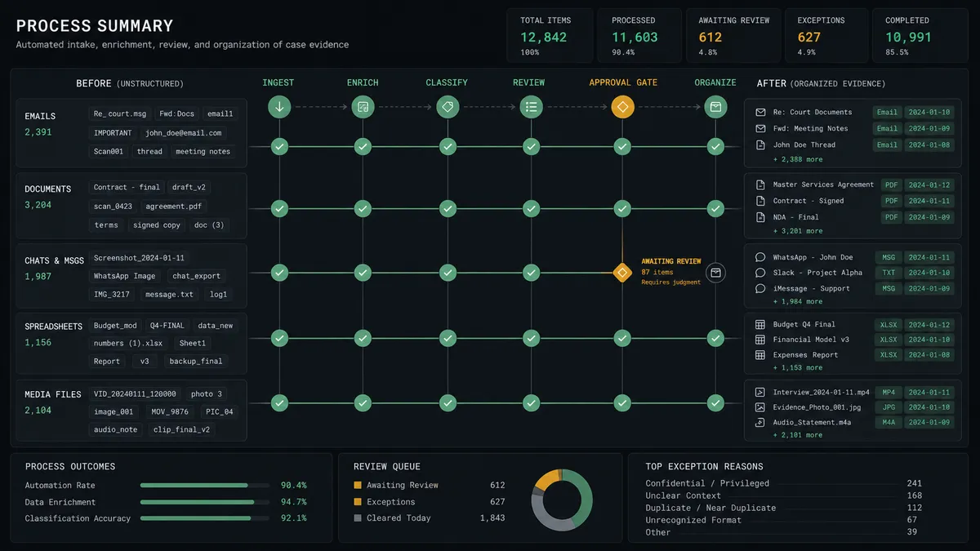Click the Approval Gate diamond icon
The width and height of the screenshot is (980, 551).
point(622,107)
